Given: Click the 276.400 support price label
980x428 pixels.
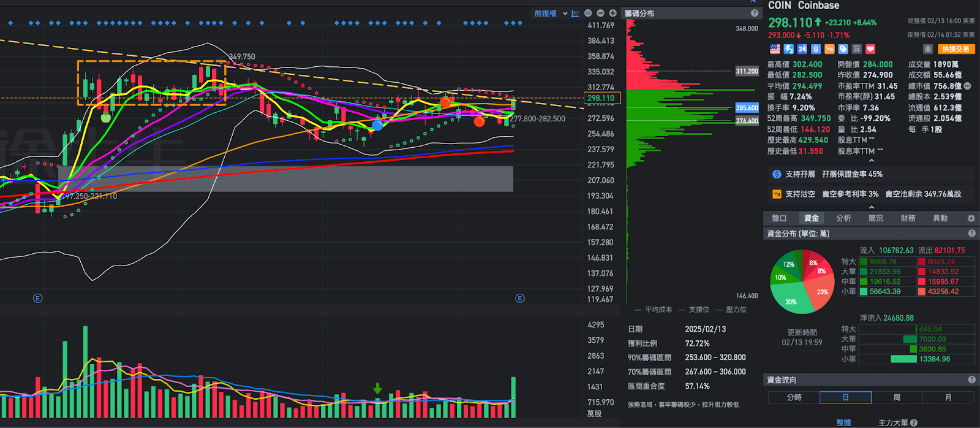Looking at the screenshot, I should (747, 121).
